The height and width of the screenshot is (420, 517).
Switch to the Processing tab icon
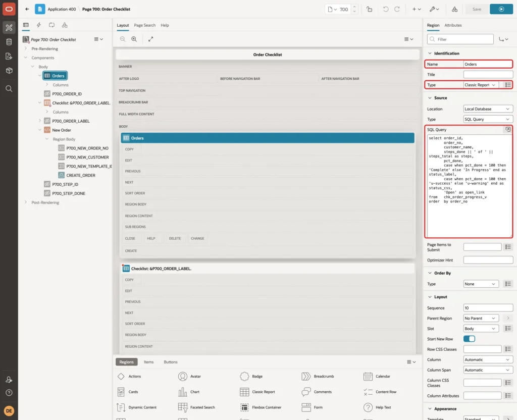click(x=52, y=25)
